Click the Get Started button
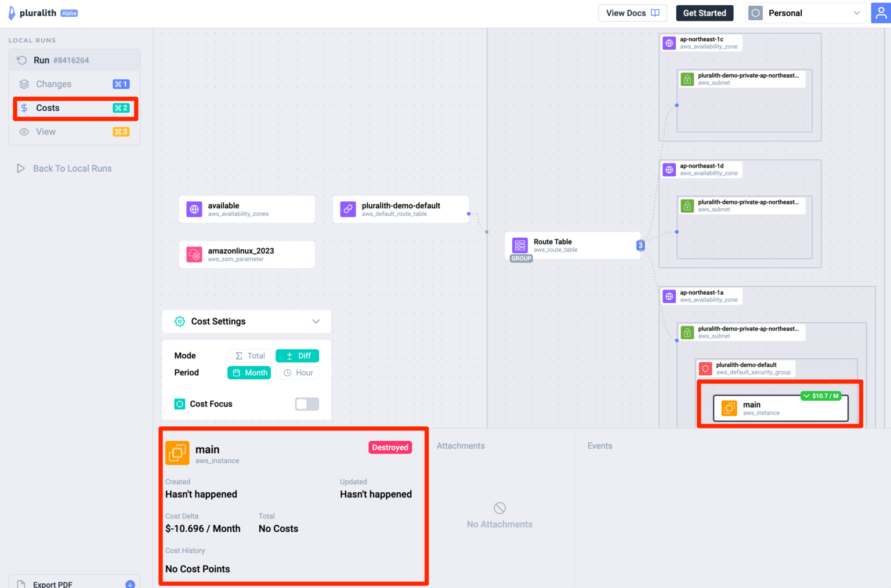The width and height of the screenshot is (891, 588). tap(705, 12)
